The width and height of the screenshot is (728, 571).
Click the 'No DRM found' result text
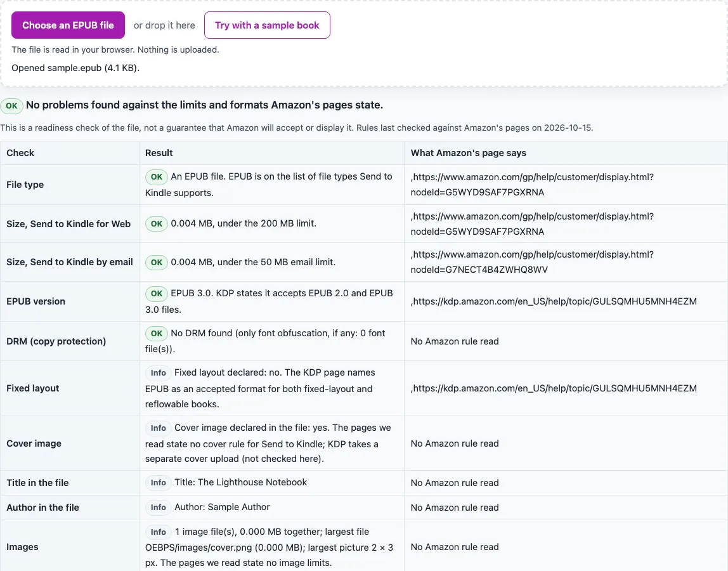point(265,341)
